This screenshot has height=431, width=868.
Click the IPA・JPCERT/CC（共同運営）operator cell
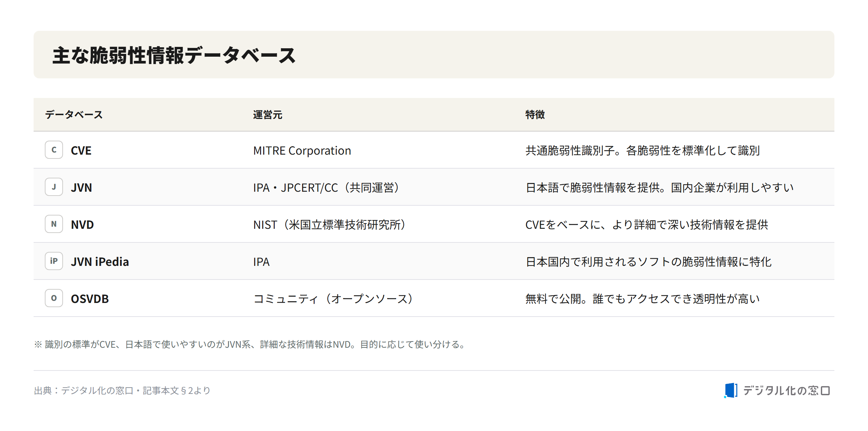(326, 188)
